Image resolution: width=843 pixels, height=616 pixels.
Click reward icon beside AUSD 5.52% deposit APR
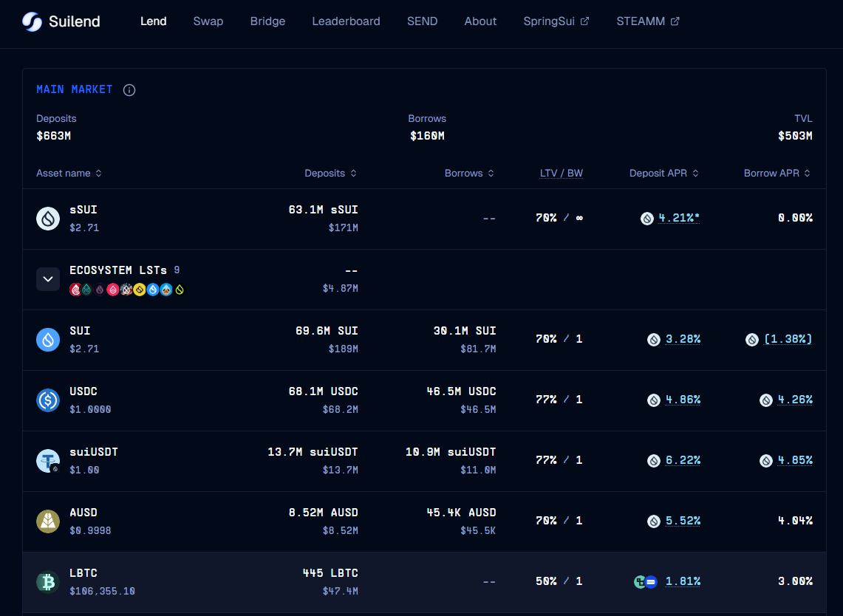tap(654, 521)
